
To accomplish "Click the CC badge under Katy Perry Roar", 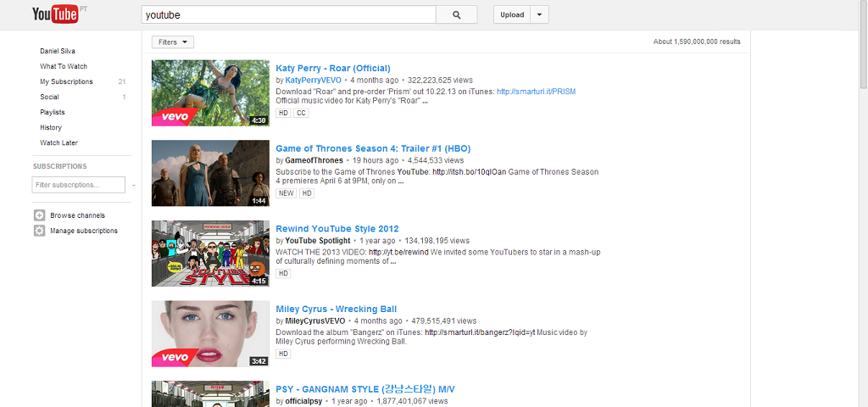I will tap(301, 113).
